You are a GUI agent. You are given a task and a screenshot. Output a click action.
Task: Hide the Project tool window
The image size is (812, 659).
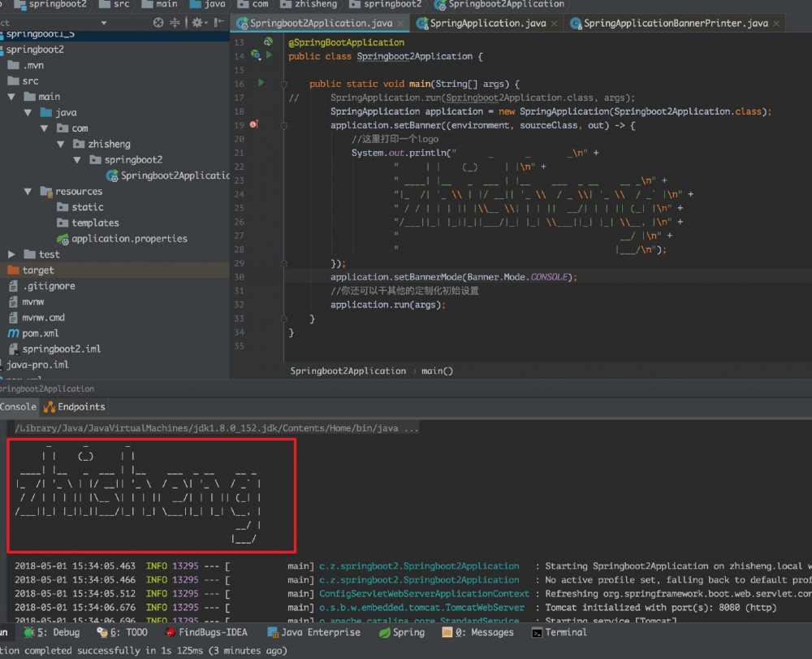[219, 23]
